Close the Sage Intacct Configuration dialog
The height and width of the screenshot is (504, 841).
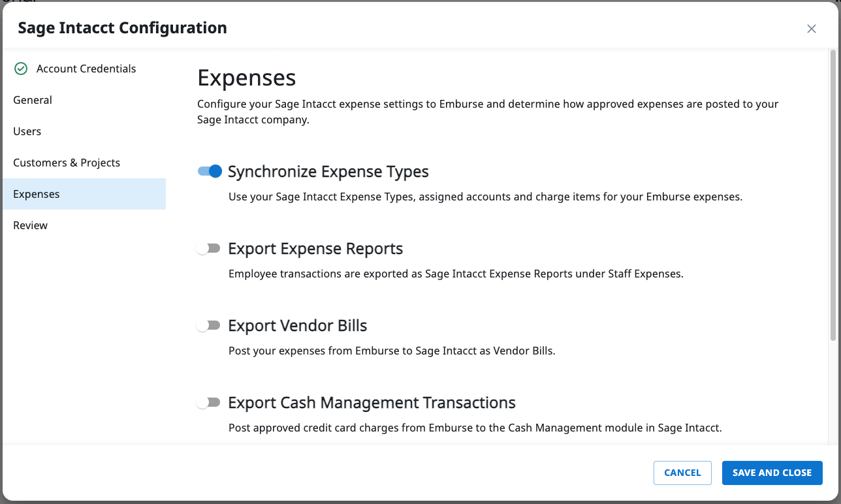812,29
